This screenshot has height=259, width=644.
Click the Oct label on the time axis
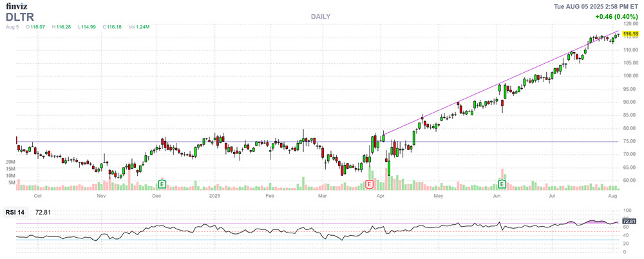click(x=38, y=196)
